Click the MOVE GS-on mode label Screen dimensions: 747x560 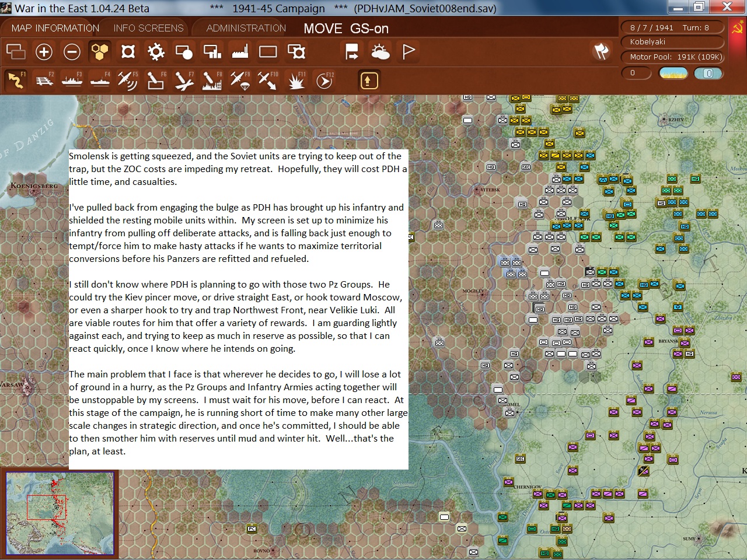click(346, 29)
